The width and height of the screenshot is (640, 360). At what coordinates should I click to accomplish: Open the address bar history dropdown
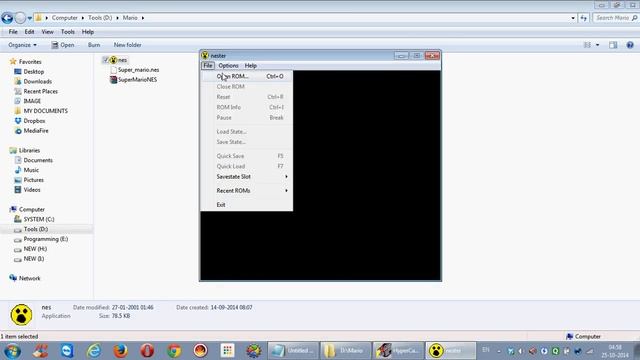573,18
